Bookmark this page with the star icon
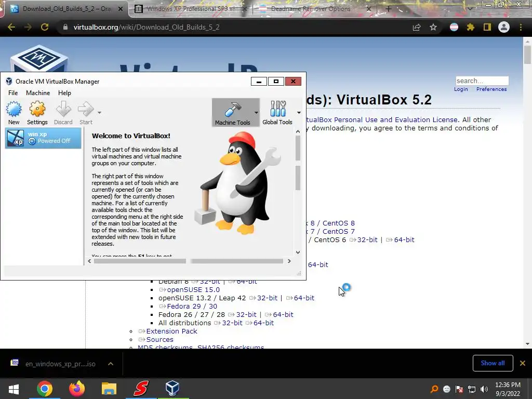 coord(433,27)
